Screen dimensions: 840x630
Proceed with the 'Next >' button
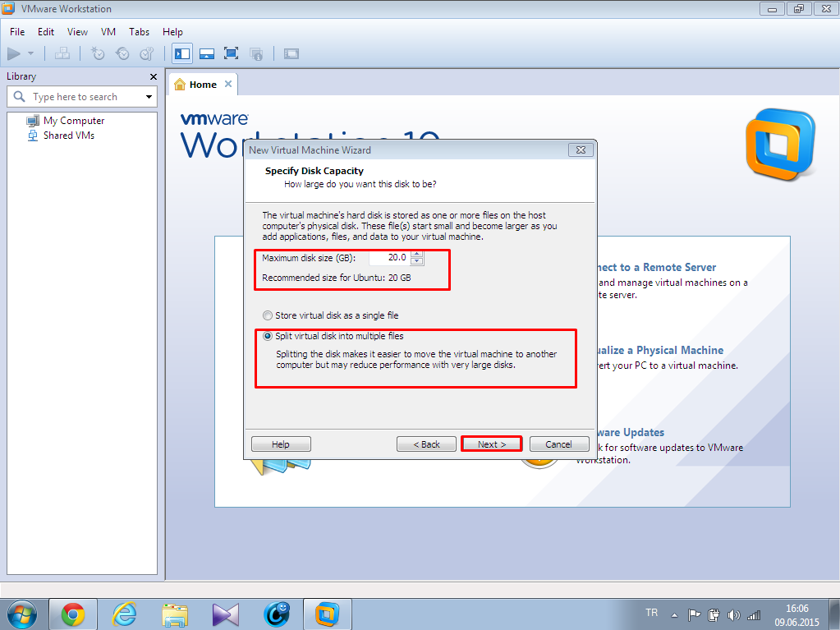click(492, 444)
